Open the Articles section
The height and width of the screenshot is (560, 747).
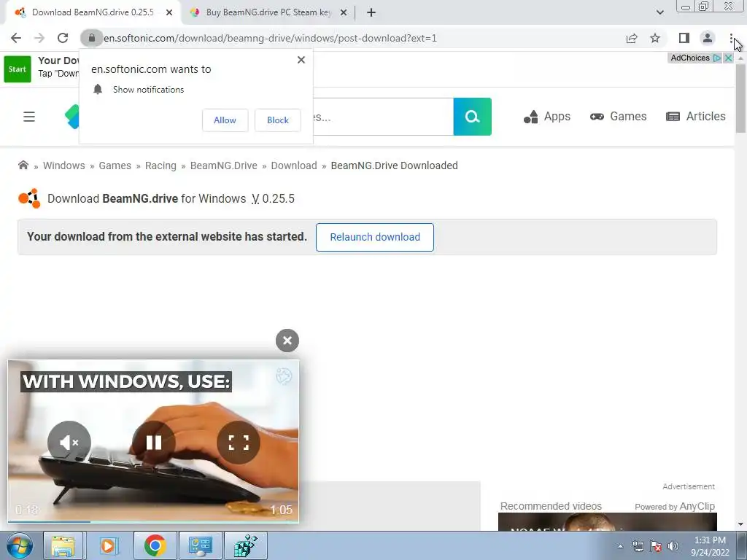[695, 117]
